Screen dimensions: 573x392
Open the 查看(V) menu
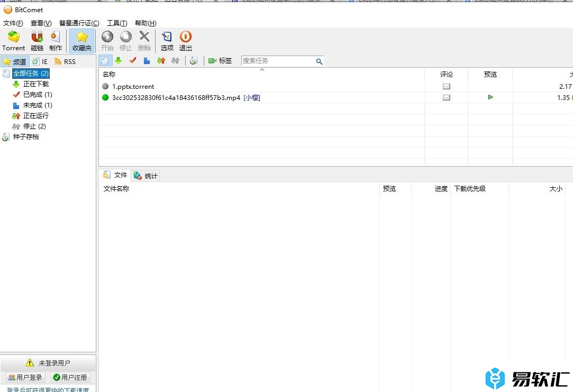coord(41,23)
